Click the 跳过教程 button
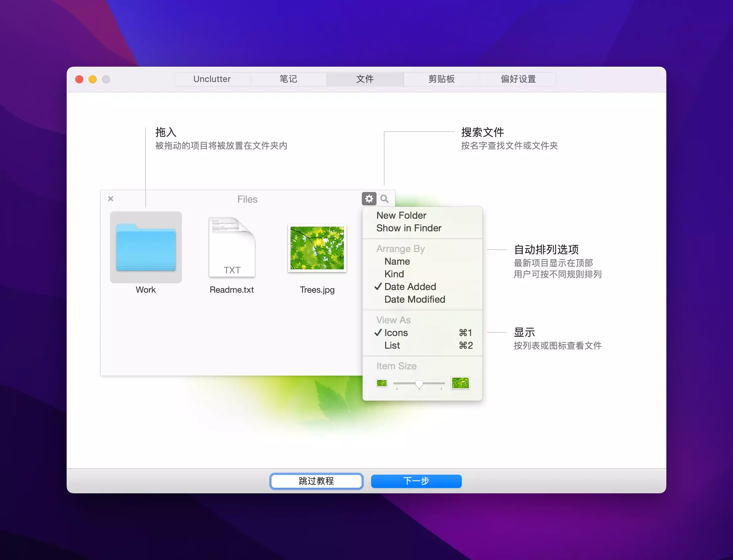The height and width of the screenshot is (560, 733). pyautogui.click(x=316, y=481)
